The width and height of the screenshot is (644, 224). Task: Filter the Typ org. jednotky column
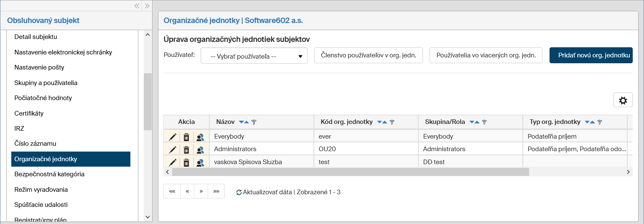point(600,122)
